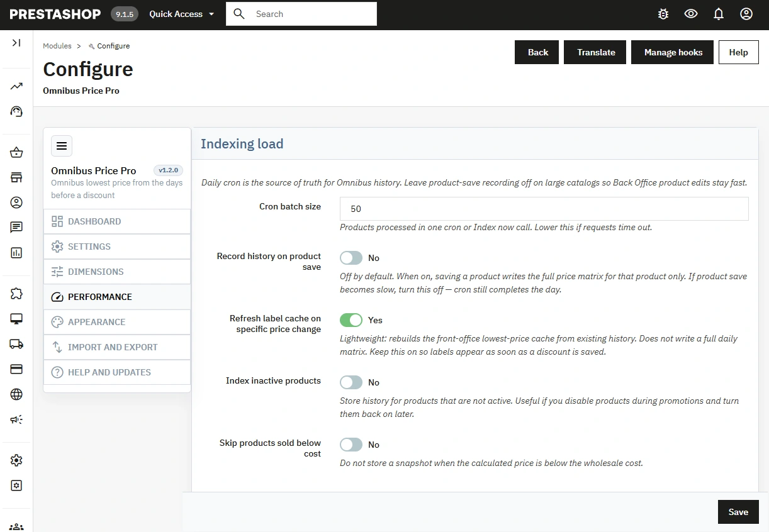Click the Configure breadcrumb
Image resolution: width=769 pixels, height=532 pixels.
click(109, 46)
